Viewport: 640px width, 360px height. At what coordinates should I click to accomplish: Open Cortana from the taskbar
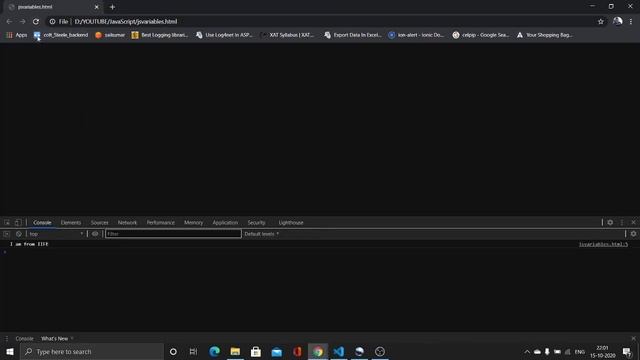pyautogui.click(x=173, y=351)
